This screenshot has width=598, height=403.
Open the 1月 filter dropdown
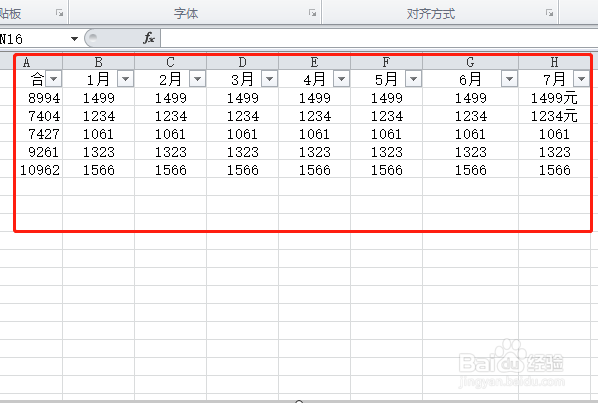(125, 79)
